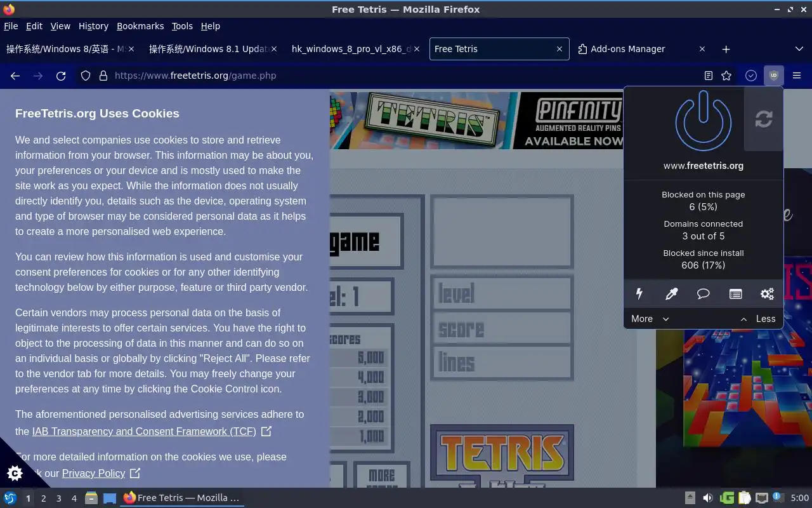
Task: Click www.freetetris.org hostname in uBlock popup
Action: (703, 166)
